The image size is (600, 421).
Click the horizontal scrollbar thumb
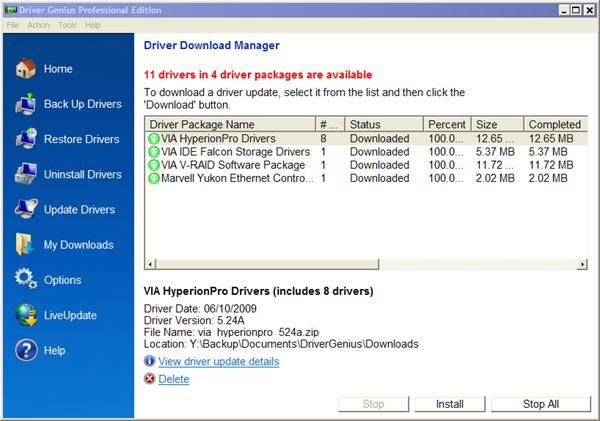click(x=267, y=264)
